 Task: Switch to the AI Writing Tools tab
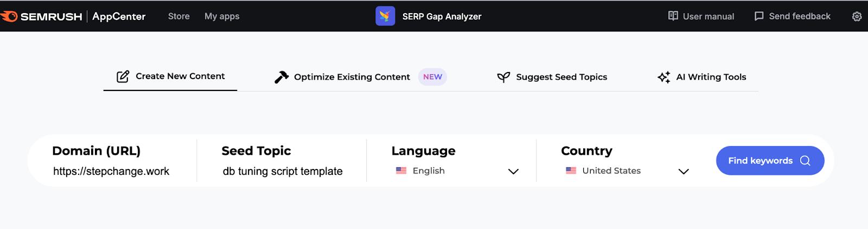711,77
